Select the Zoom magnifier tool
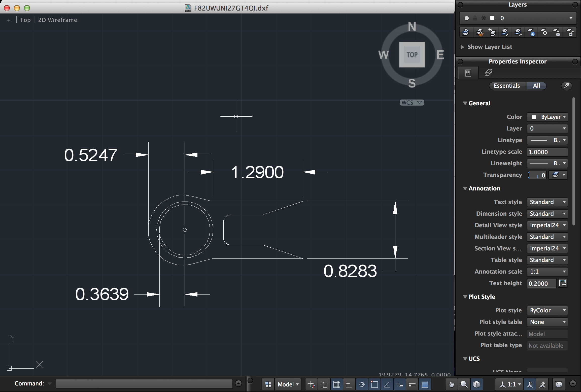The image size is (581, 392). pos(464,384)
